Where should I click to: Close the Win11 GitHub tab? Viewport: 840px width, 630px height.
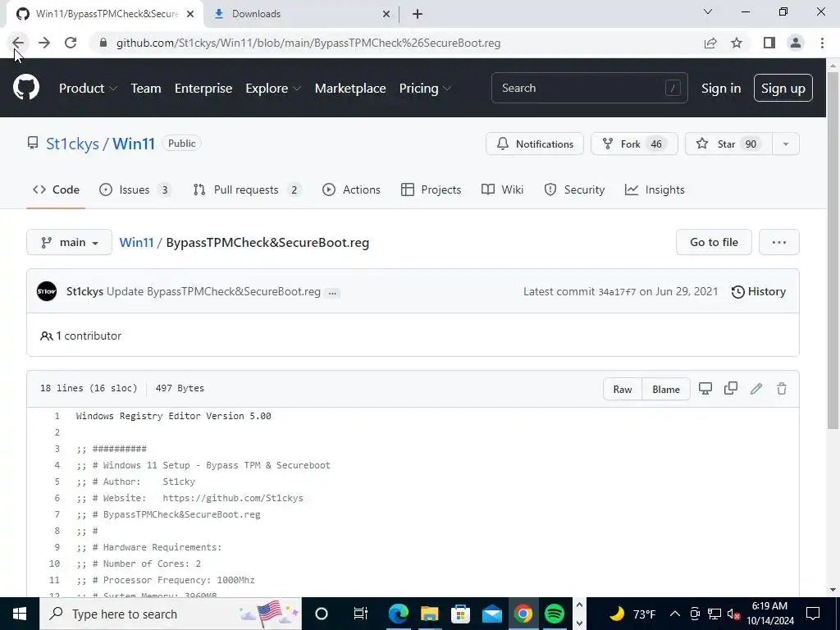[x=190, y=15]
